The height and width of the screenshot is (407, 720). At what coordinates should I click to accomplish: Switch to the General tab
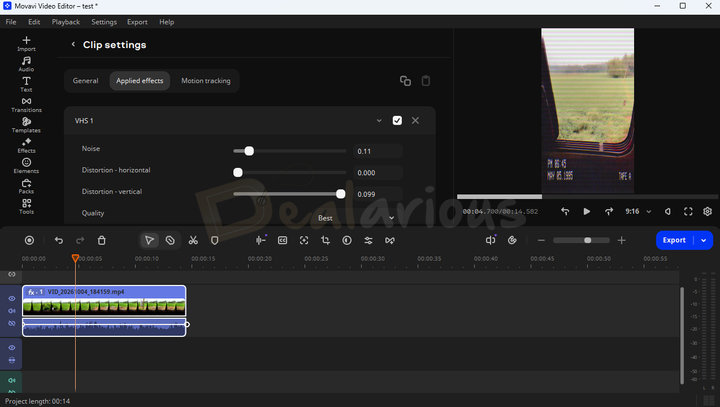coord(85,81)
